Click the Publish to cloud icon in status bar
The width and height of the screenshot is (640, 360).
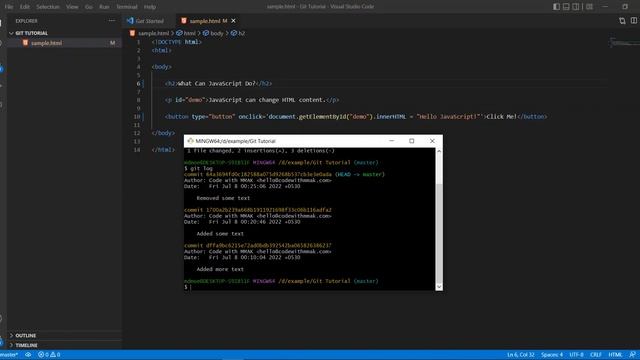(28, 355)
